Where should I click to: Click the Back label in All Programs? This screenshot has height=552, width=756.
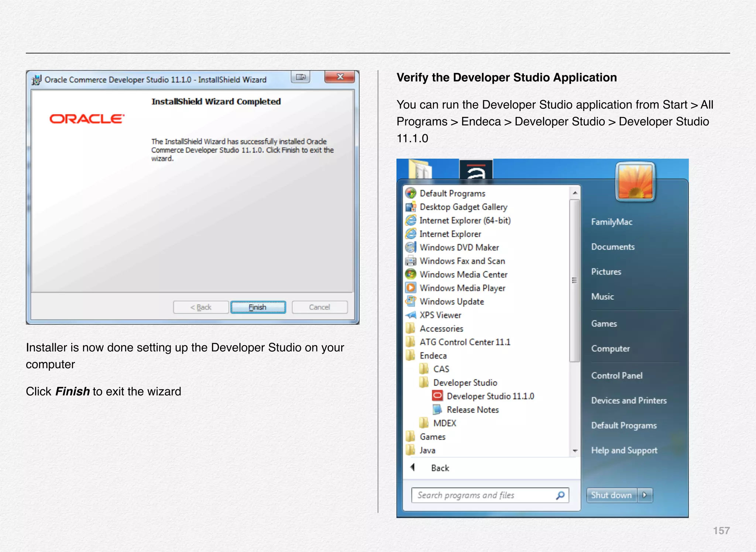(440, 468)
